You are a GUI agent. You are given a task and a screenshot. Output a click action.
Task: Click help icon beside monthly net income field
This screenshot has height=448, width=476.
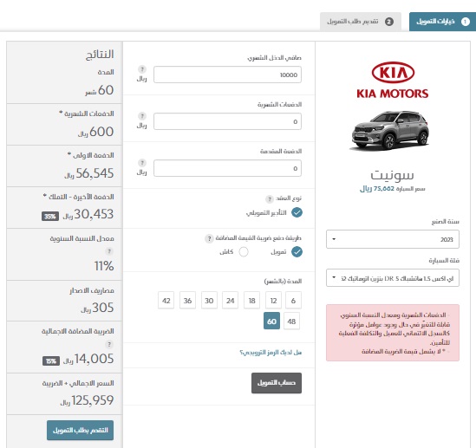pyautogui.click(x=142, y=69)
